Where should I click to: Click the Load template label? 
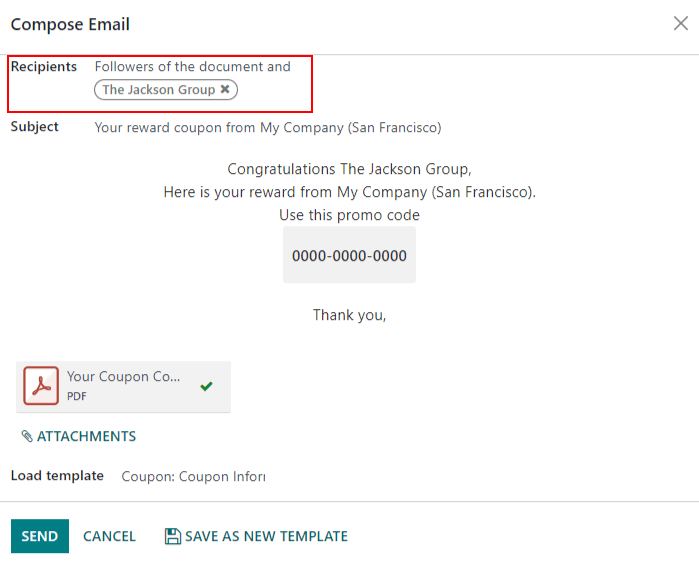pyautogui.click(x=57, y=476)
